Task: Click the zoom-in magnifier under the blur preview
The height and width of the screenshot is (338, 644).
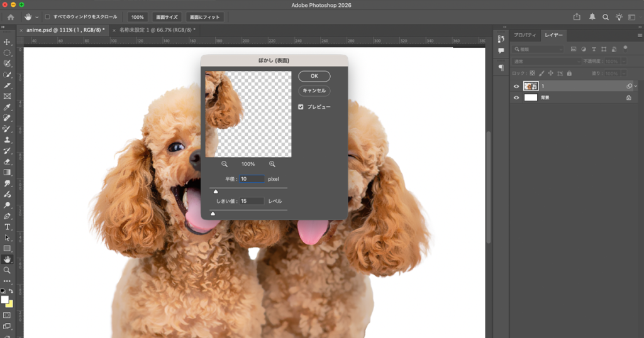Action: (272, 164)
